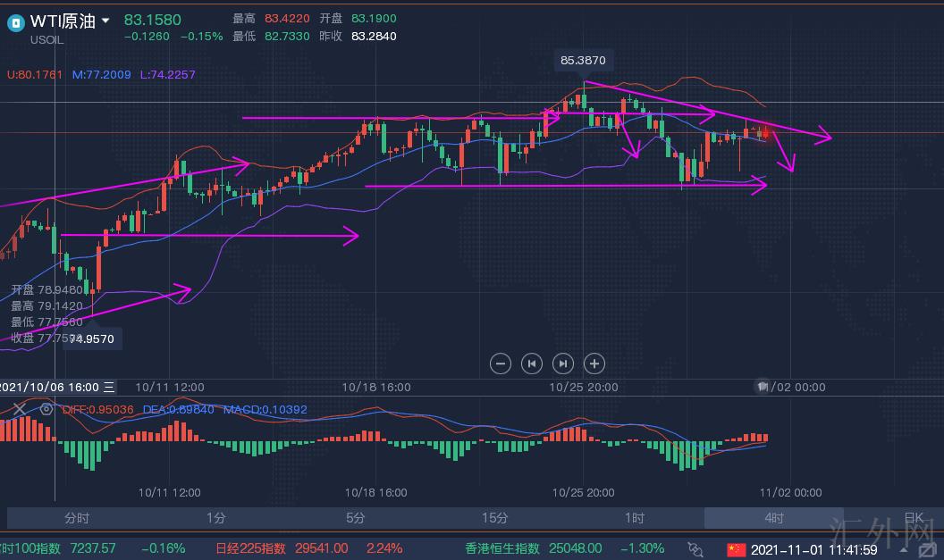Jump to the earliest candles with skip-back button
The height and width of the screenshot is (560, 944).
532,363
